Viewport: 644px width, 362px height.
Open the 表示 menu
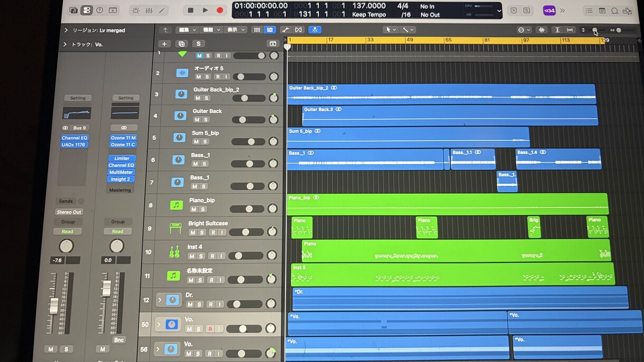tap(235, 30)
